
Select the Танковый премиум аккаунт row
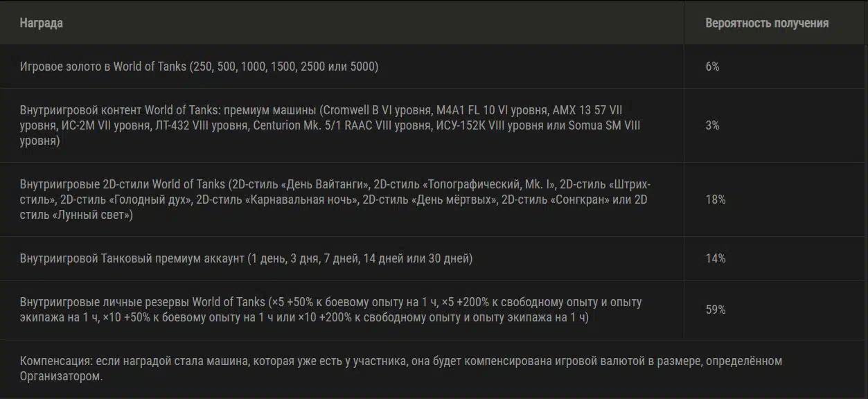pyautogui.click(x=434, y=258)
